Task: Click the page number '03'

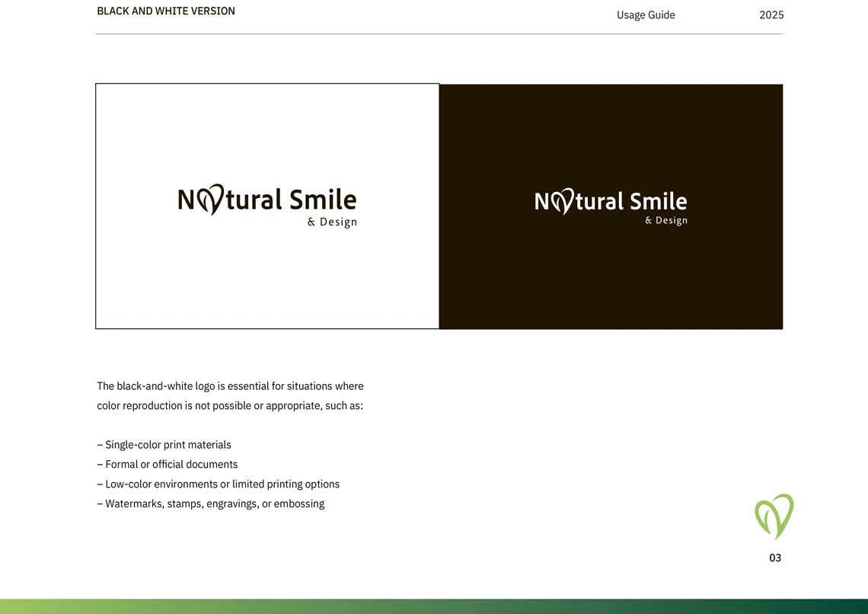Action: point(775,558)
